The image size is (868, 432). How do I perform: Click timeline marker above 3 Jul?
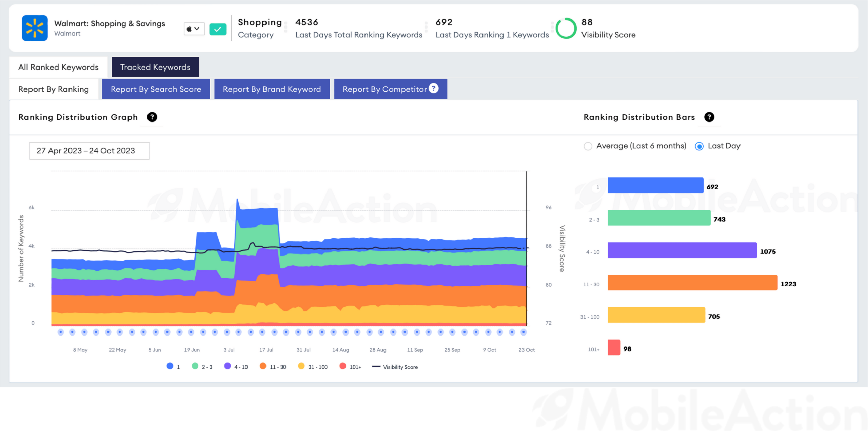tap(227, 332)
